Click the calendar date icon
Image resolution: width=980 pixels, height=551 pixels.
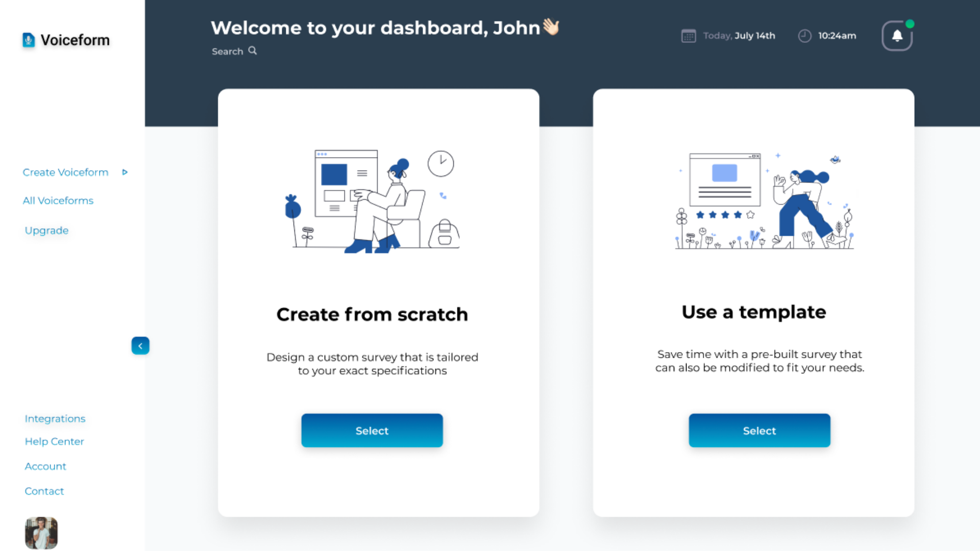click(x=689, y=36)
